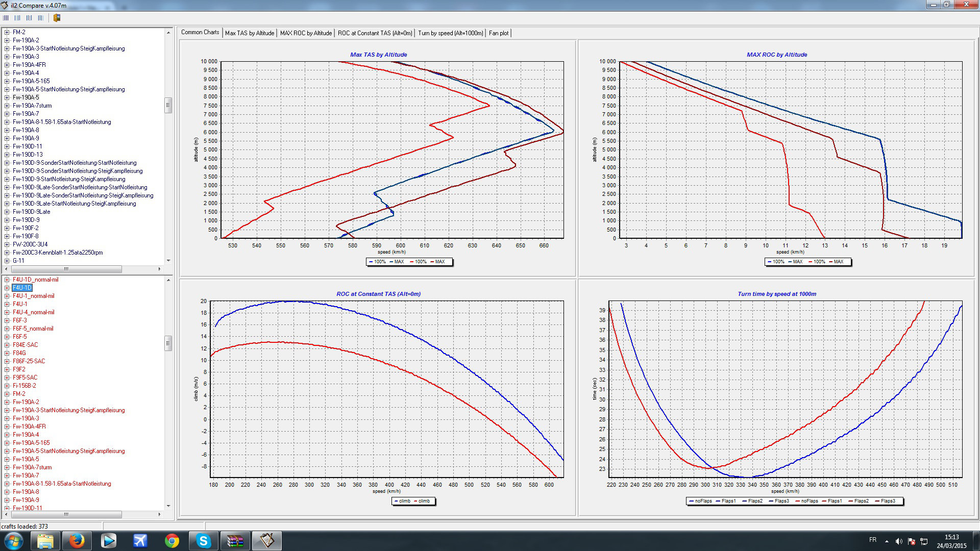Click upper aircraft list scroll-down arrow

[168, 261]
